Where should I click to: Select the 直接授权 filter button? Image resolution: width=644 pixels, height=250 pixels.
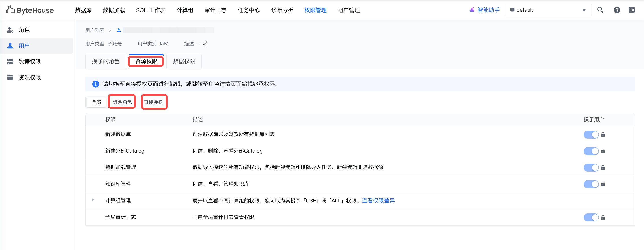tap(153, 102)
